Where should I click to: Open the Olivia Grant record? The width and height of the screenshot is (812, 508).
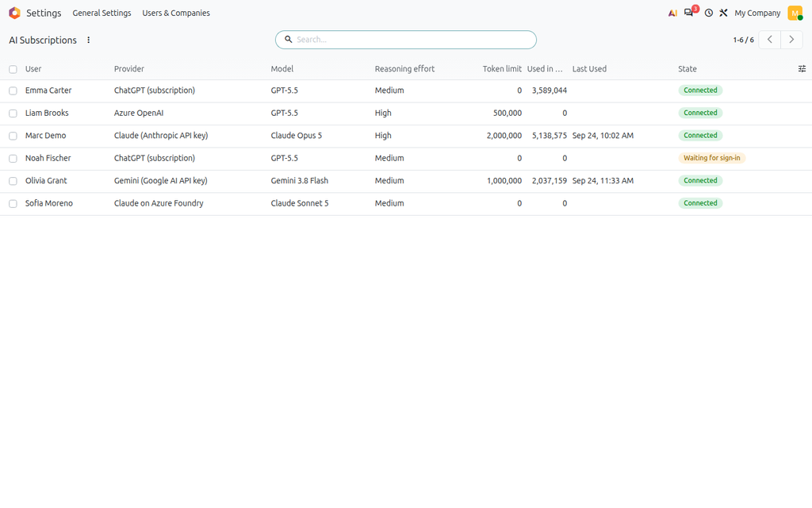(46, 181)
